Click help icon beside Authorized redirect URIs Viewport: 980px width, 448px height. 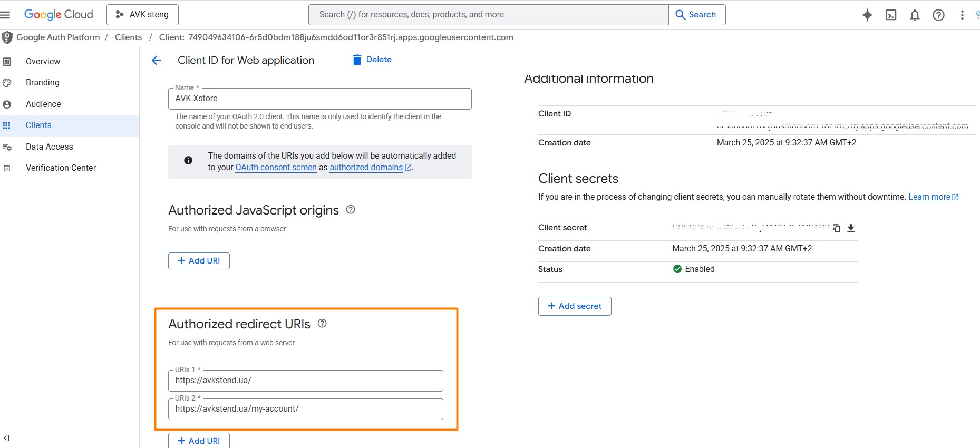pos(322,324)
